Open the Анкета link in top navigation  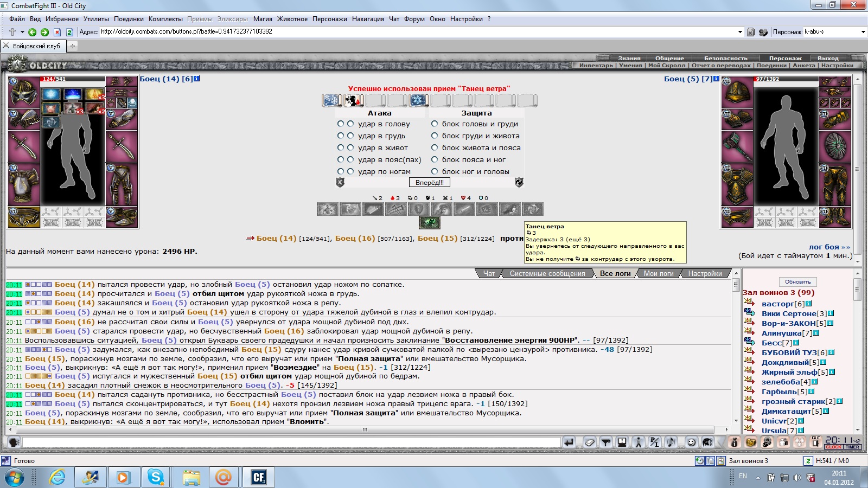pos(803,65)
